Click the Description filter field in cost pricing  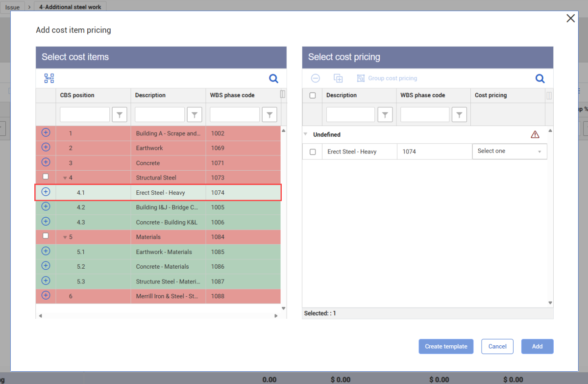tap(350, 115)
